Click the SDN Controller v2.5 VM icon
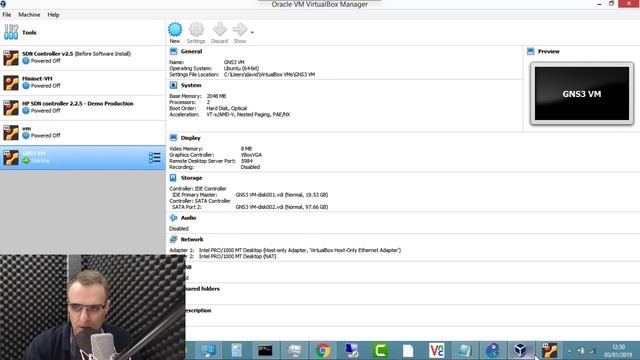The image size is (640, 360). pos(11,58)
